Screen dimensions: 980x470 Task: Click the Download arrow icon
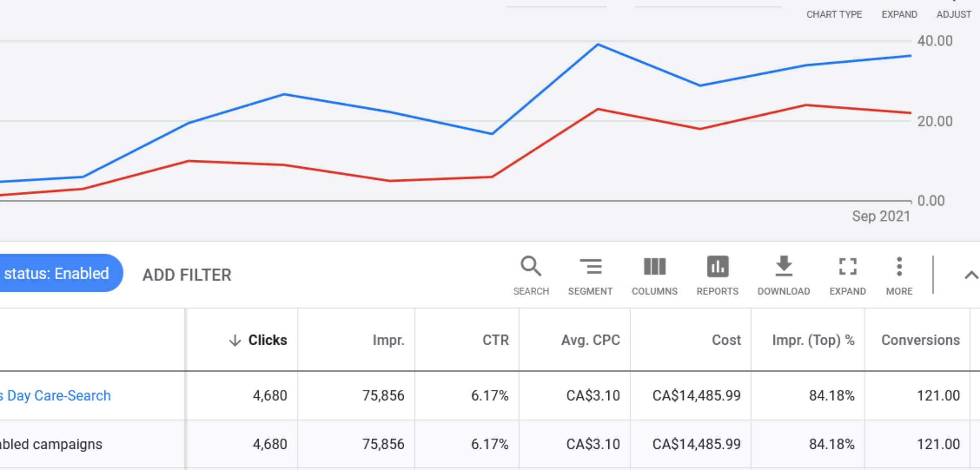pyautogui.click(x=783, y=267)
